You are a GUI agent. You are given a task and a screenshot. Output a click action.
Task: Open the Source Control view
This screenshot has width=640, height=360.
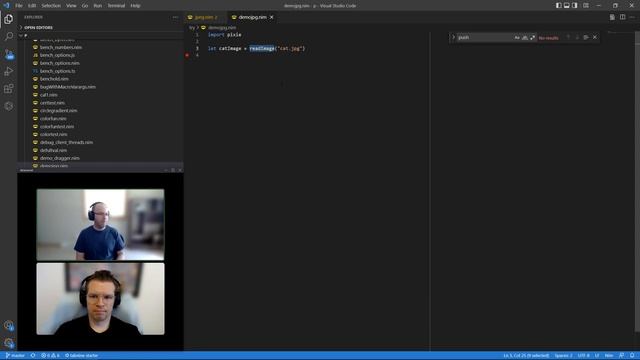click(x=9, y=54)
